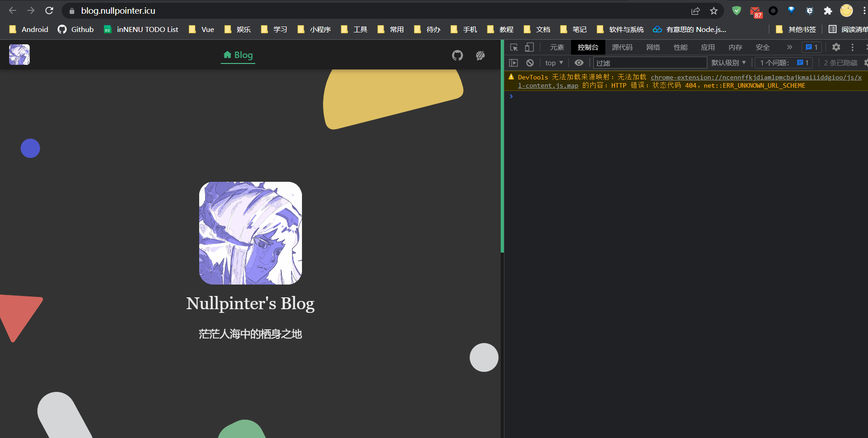Expand hidden DevTools tabs with the chevron

(x=789, y=47)
